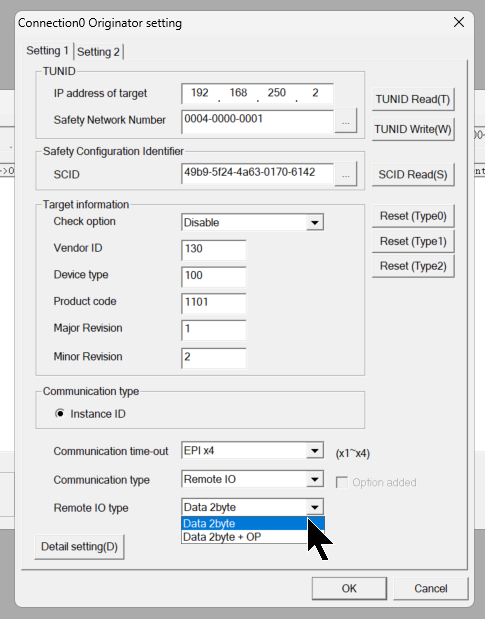485x619 pixels.
Task: Collapse the Remote IO type dropdown arrow
Action: pos(315,507)
